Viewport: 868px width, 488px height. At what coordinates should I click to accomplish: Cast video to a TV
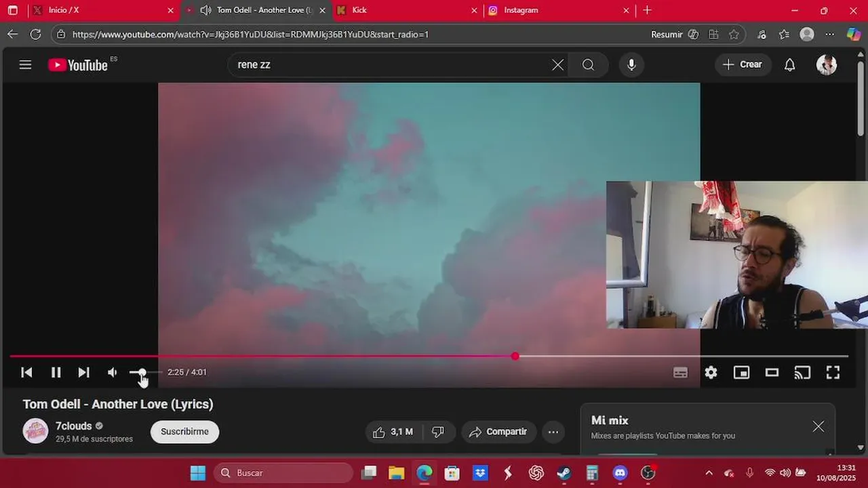[802, 372]
